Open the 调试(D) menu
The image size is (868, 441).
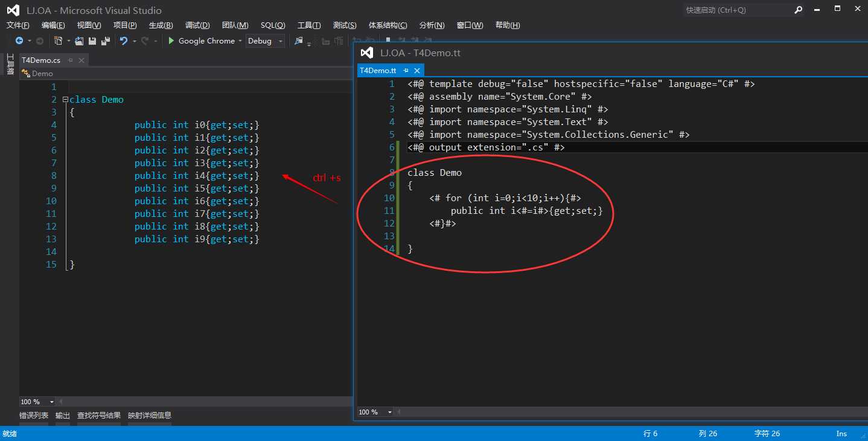[x=197, y=25]
